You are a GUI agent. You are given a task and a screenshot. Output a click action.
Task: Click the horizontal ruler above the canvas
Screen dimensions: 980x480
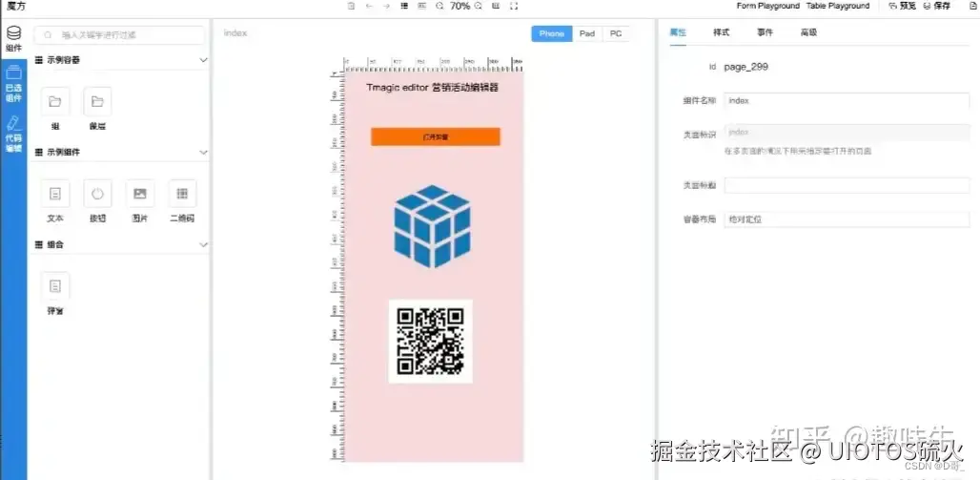(434, 65)
